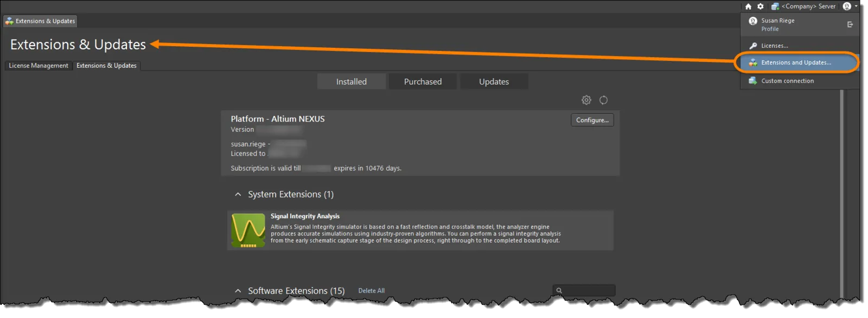Open the Updates tab
Screen dimensions: 868x318
pyautogui.click(x=494, y=82)
